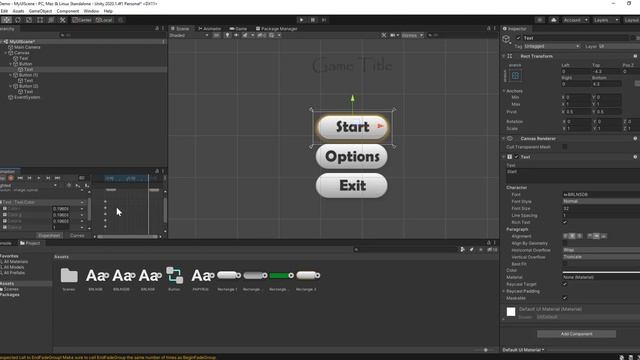Switch to the Package Manager tab

(276, 29)
